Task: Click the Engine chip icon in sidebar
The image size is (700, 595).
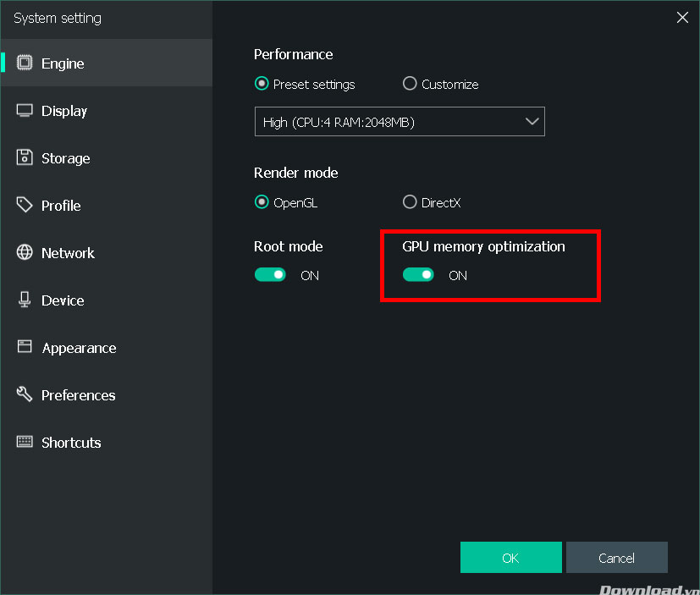Action: (x=25, y=63)
